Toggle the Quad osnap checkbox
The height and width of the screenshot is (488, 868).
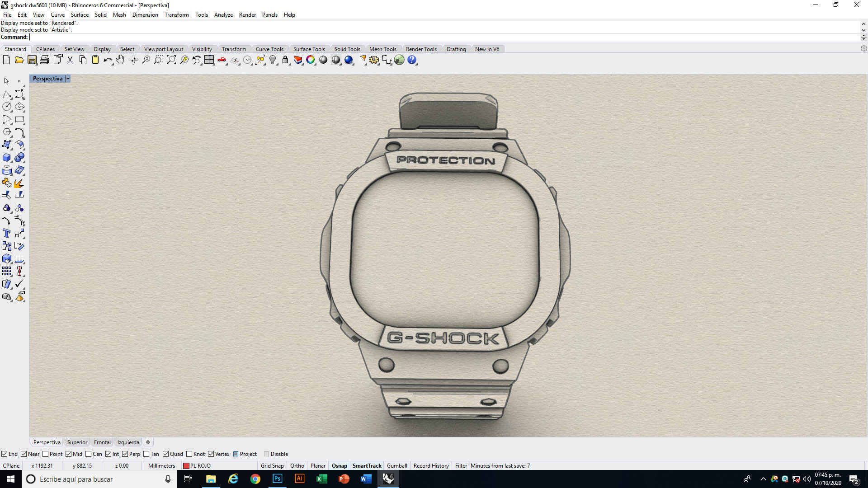pos(166,454)
